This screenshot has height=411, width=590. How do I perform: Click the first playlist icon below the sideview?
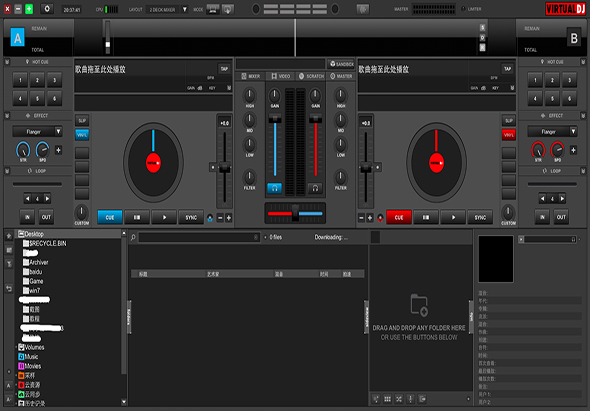376,399
